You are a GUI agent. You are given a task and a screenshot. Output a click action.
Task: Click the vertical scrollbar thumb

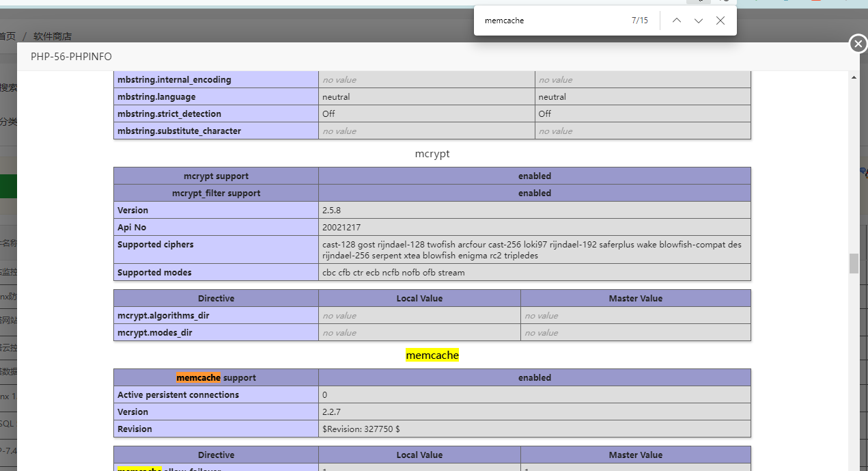(854, 263)
